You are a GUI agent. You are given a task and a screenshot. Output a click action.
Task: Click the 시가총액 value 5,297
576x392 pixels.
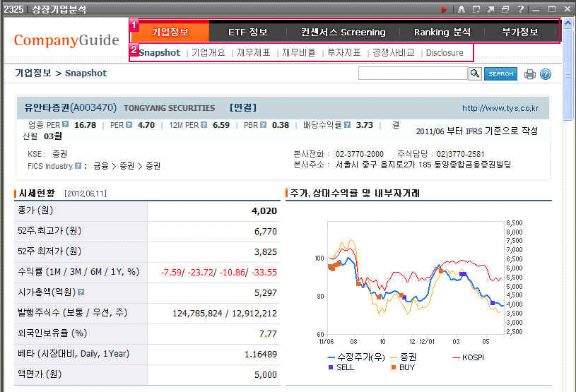point(265,293)
